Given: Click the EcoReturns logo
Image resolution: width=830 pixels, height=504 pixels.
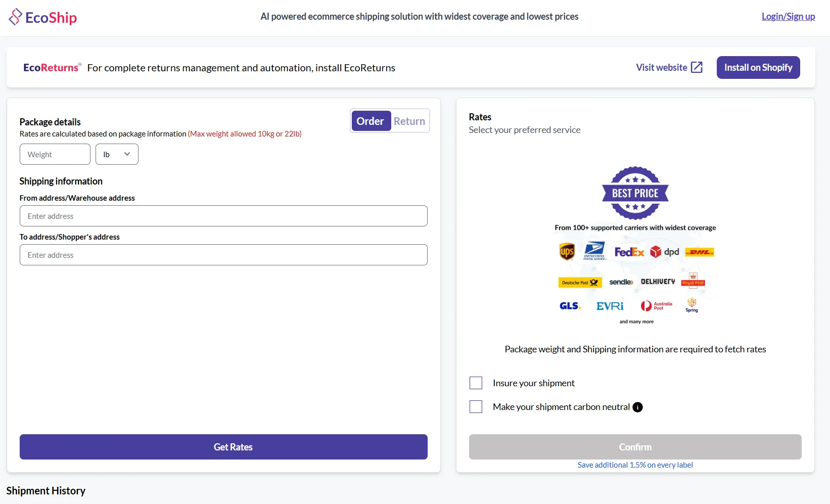Looking at the screenshot, I should point(52,67).
